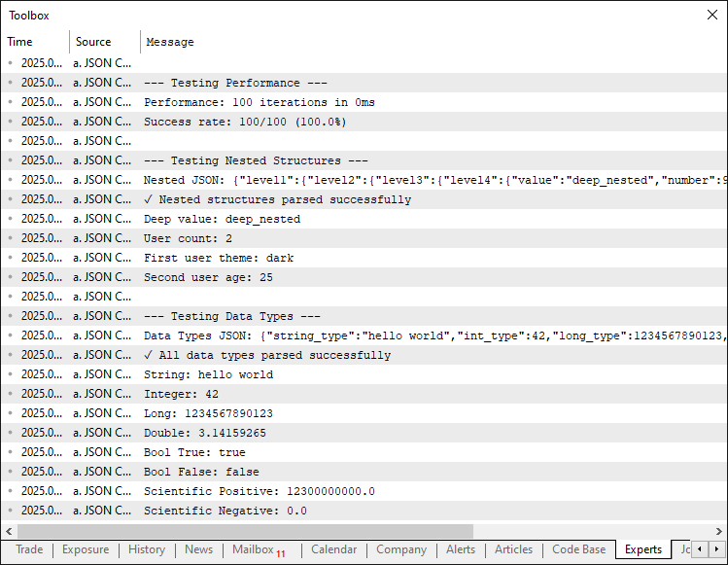Viewport: 728px width, 565px height.
Task: Select '--- Testing Nested Structures ---' row
Action: pyautogui.click(x=364, y=160)
